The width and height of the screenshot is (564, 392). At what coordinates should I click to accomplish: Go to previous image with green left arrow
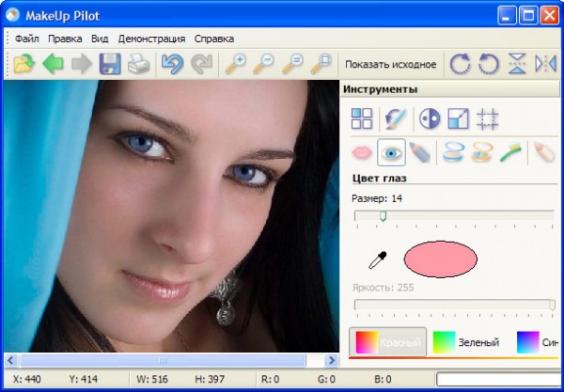point(53,64)
